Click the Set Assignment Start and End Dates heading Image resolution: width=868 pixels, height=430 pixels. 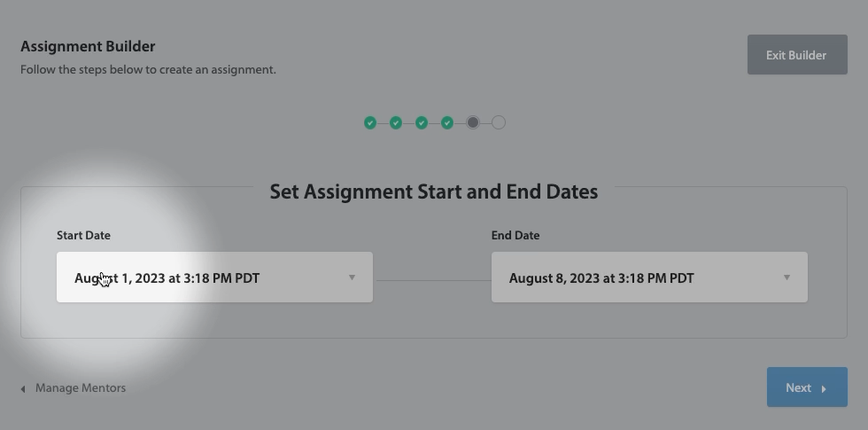[433, 192]
